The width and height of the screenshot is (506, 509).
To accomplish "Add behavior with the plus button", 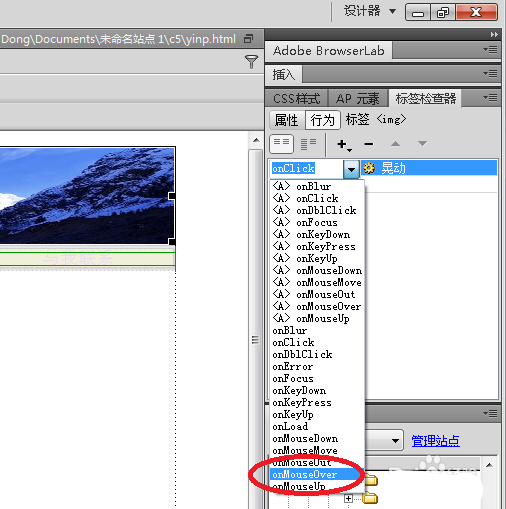I will (x=344, y=145).
